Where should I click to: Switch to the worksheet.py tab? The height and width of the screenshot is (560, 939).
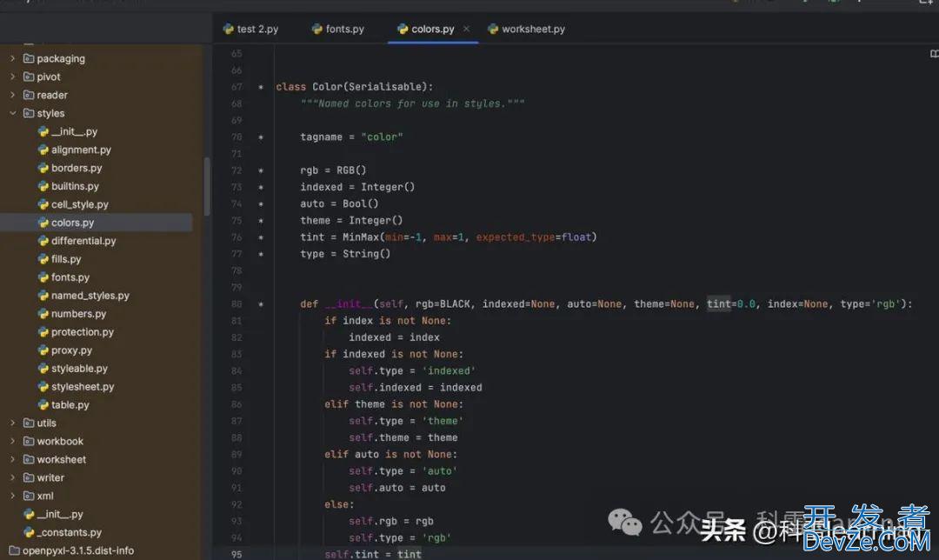(526, 29)
